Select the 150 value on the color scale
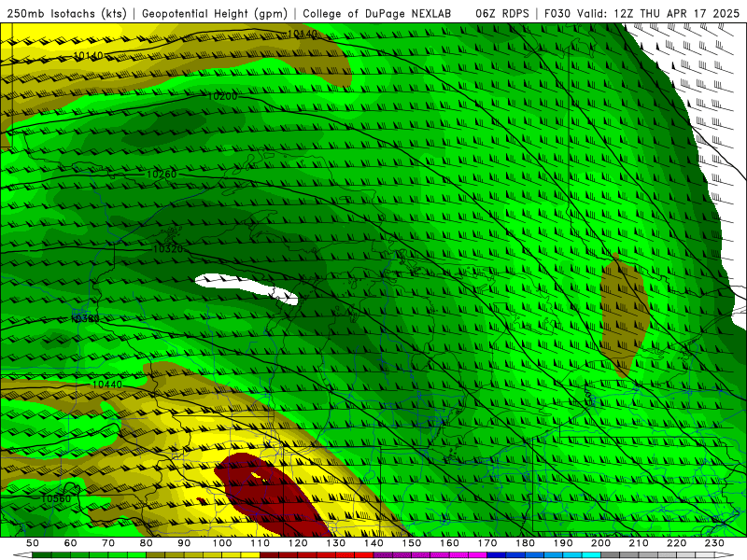Viewport: 747px width, 560px height. pyautogui.click(x=412, y=543)
